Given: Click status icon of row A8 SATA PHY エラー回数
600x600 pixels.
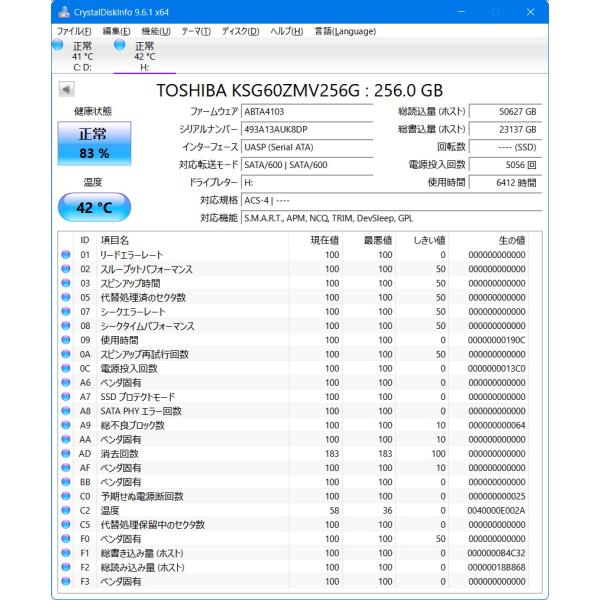Looking at the screenshot, I should click(x=66, y=411).
